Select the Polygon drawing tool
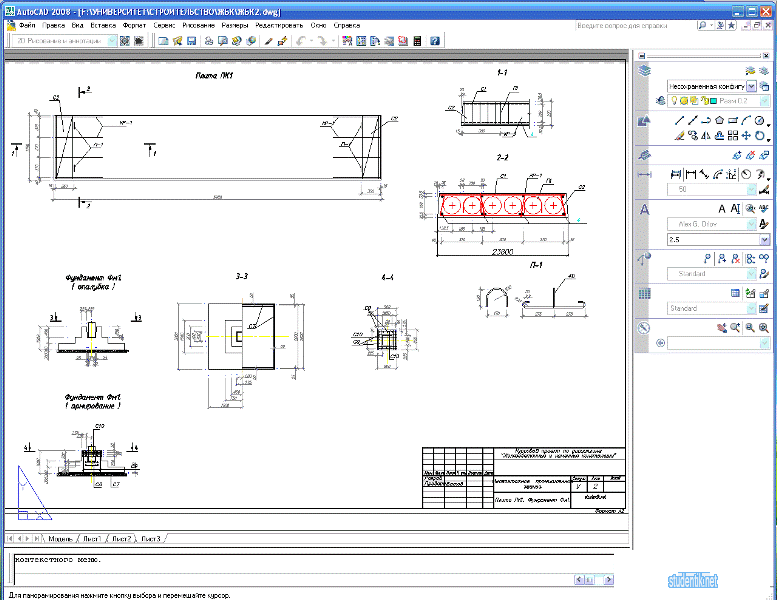The image size is (777, 600). pyautogui.click(x=719, y=120)
